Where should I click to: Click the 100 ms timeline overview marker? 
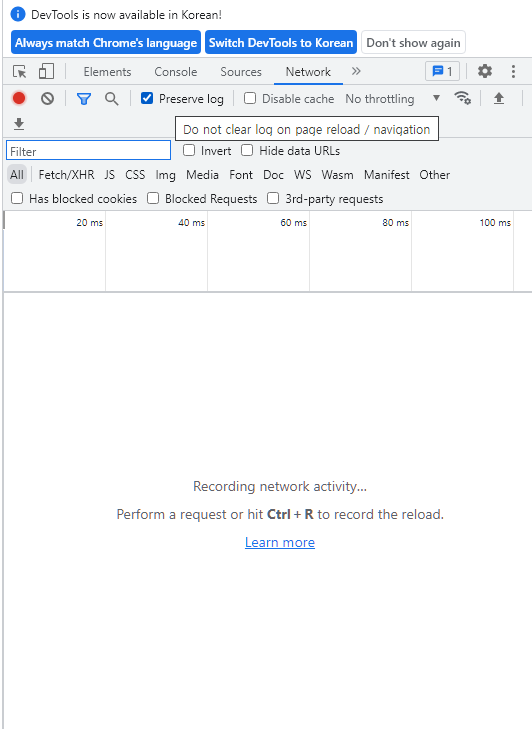(x=495, y=223)
